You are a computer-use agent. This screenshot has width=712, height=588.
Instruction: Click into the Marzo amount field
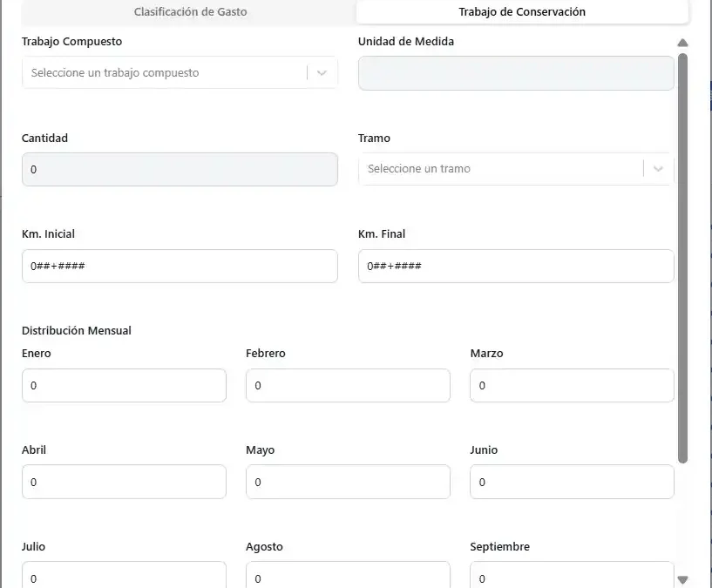pos(572,385)
